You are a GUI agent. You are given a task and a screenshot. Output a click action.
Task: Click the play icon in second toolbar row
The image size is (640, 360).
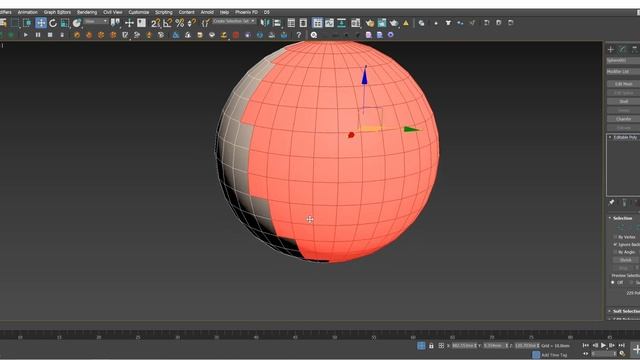coord(26,35)
